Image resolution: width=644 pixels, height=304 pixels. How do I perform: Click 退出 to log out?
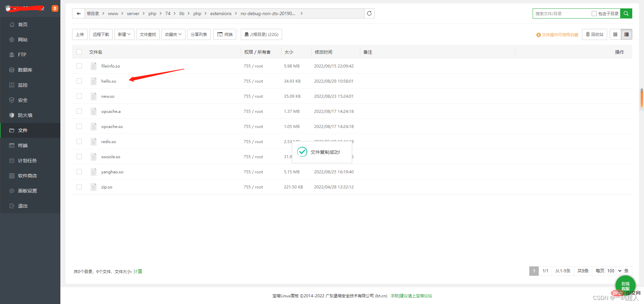coord(30,206)
